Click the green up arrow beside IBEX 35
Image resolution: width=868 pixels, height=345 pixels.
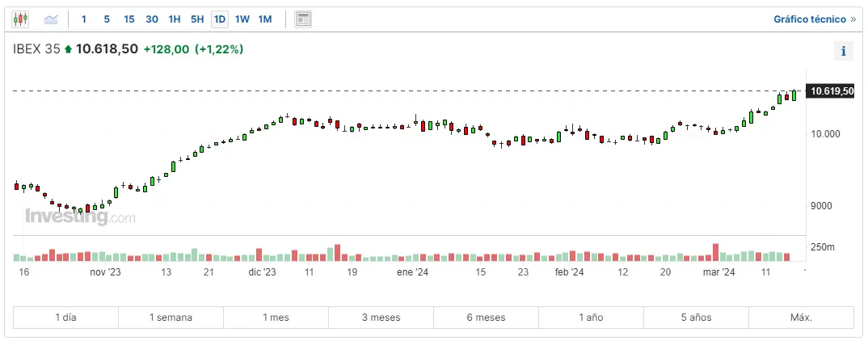coord(69,49)
